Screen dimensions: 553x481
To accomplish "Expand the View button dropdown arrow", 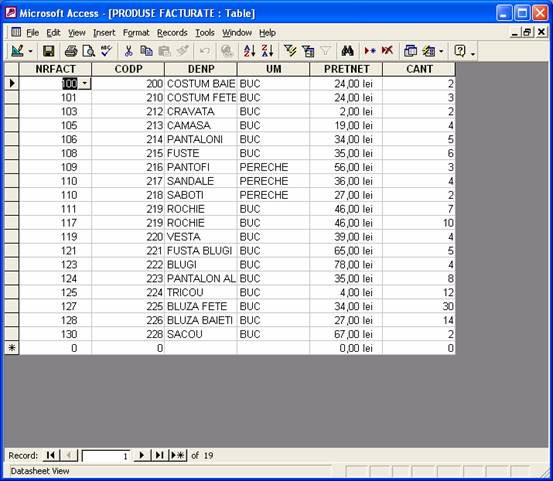I will coord(30,51).
